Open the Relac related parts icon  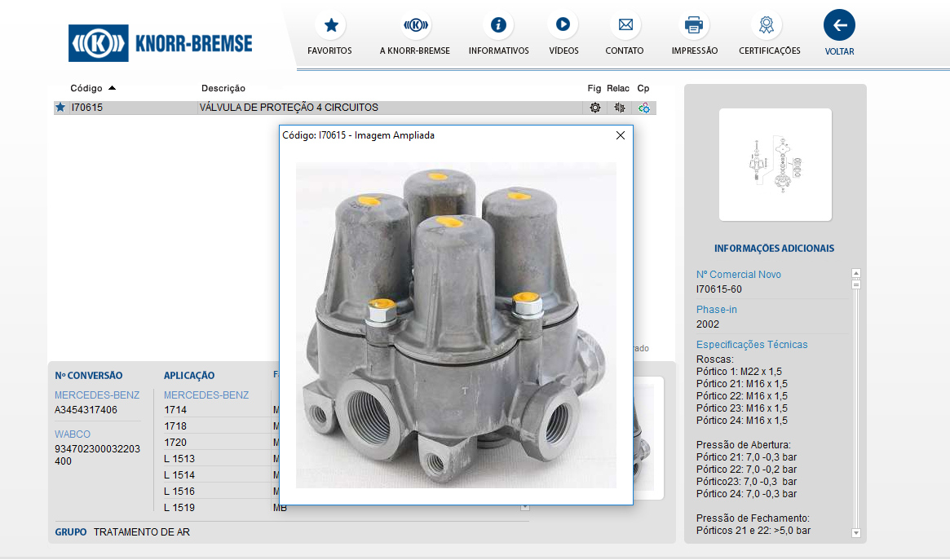[x=620, y=108]
